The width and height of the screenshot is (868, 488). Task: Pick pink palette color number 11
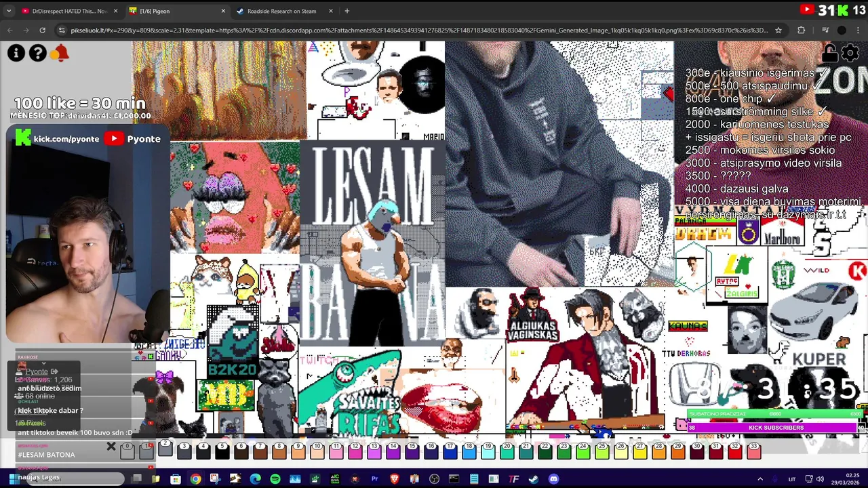point(336,451)
